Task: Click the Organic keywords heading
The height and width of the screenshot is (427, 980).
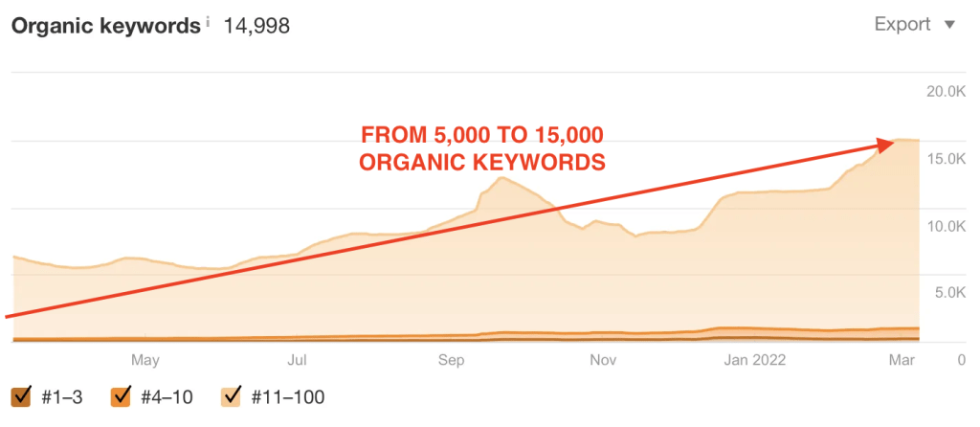Action: (105, 26)
